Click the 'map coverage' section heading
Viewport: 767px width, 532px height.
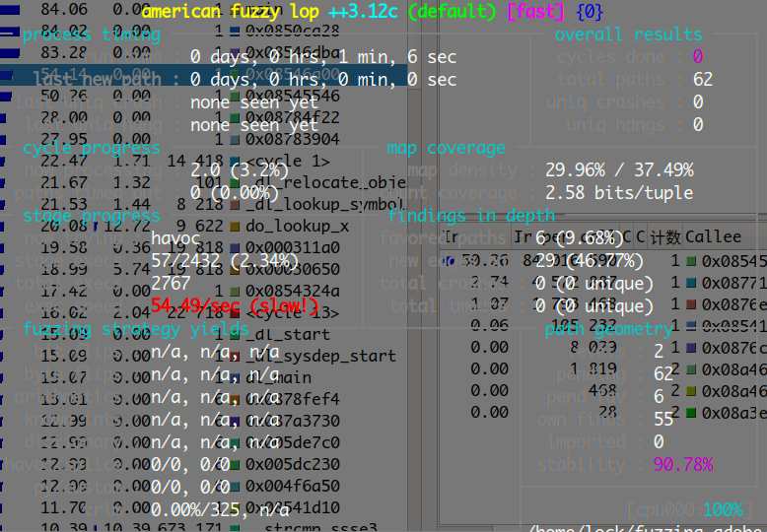tap(446, 148)
